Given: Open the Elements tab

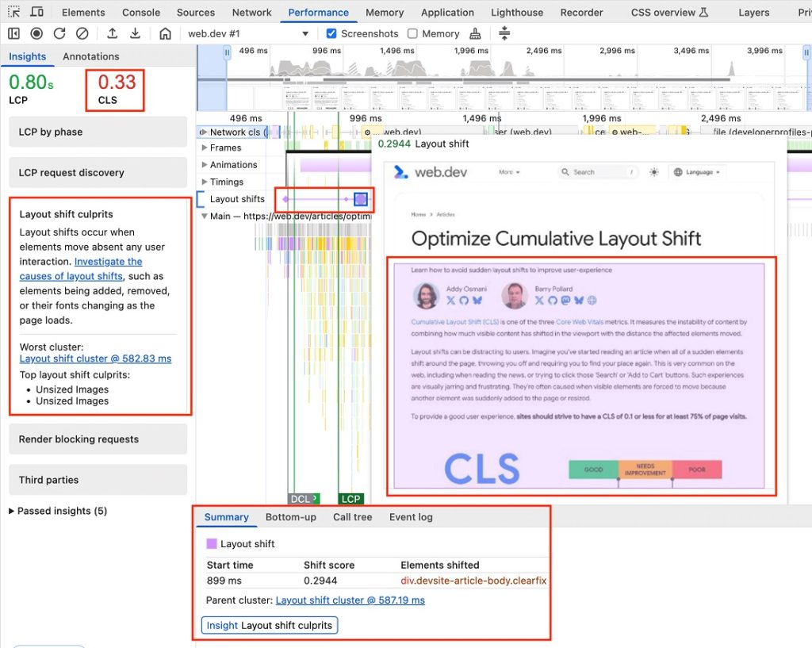Looking at the screenshot, I should pos(83,12).
